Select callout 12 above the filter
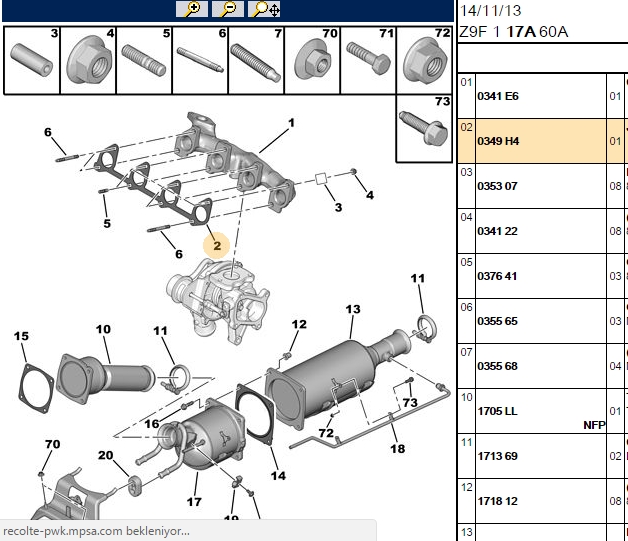 [x=299, y=324]
